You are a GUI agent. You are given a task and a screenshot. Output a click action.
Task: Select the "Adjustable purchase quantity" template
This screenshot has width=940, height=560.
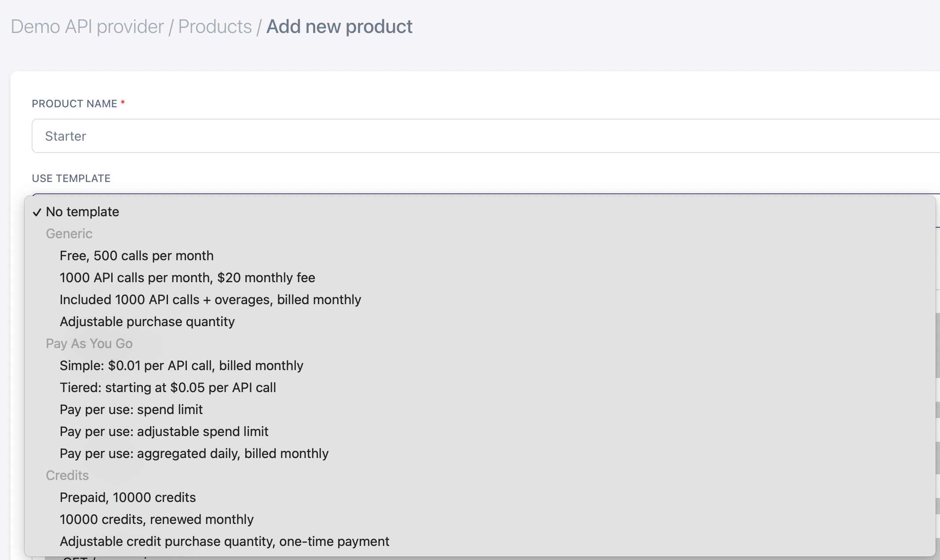pos(147,321)
